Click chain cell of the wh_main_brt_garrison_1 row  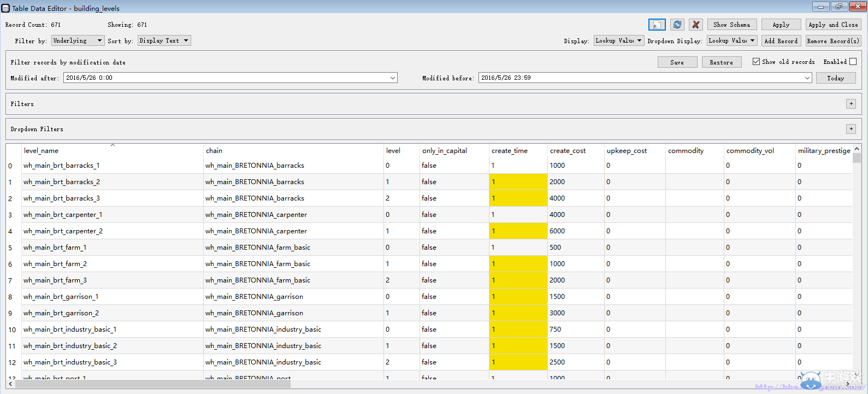tap(293, 297)
